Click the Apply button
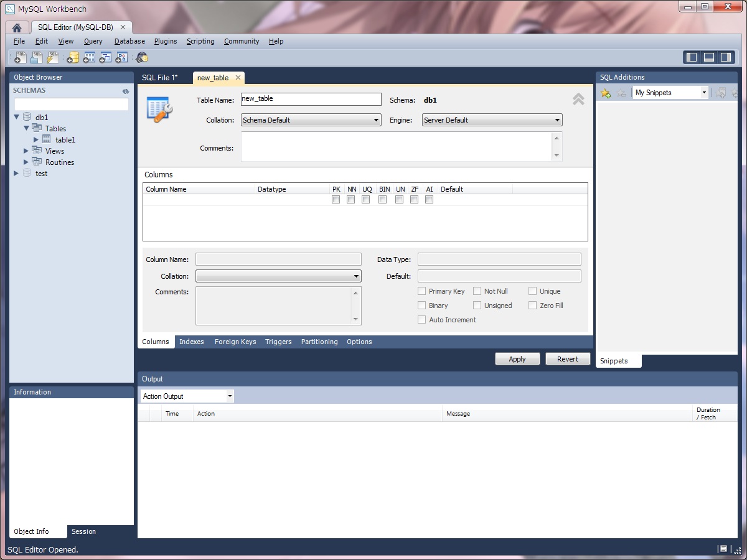The width and height of the screenshot is (747, 560). click(517, 359)
